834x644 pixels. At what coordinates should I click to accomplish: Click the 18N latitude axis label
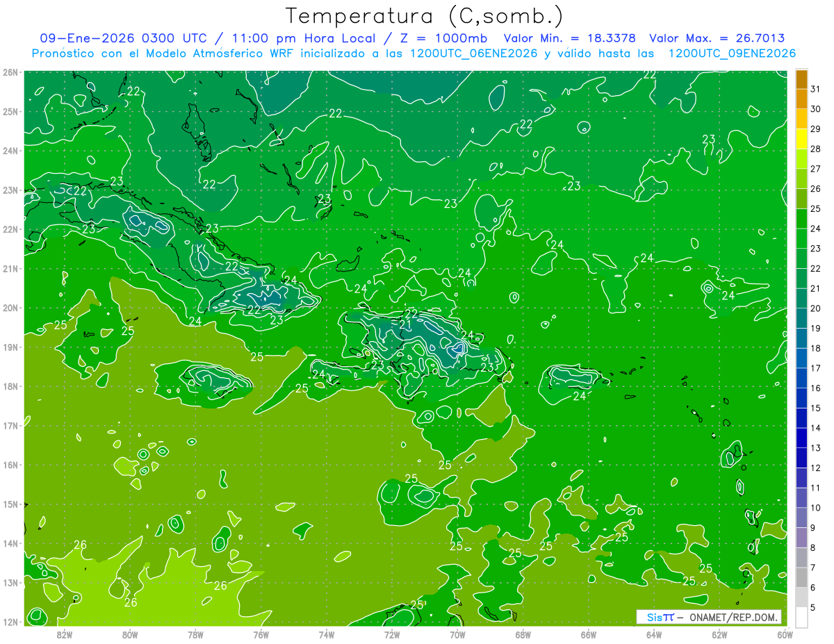tap(10, 386)
